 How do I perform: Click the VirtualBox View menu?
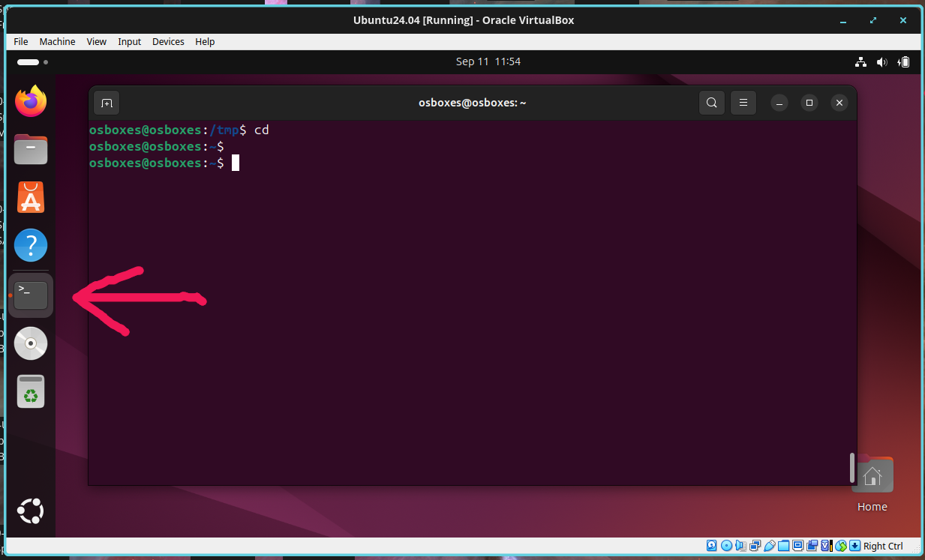[97, 42]
